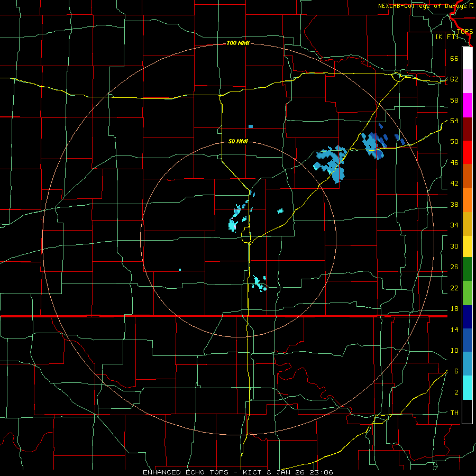Click the '18' legend value
Image resolution: width=476 pixels, height=476 pixels.
tap(454, 309)
